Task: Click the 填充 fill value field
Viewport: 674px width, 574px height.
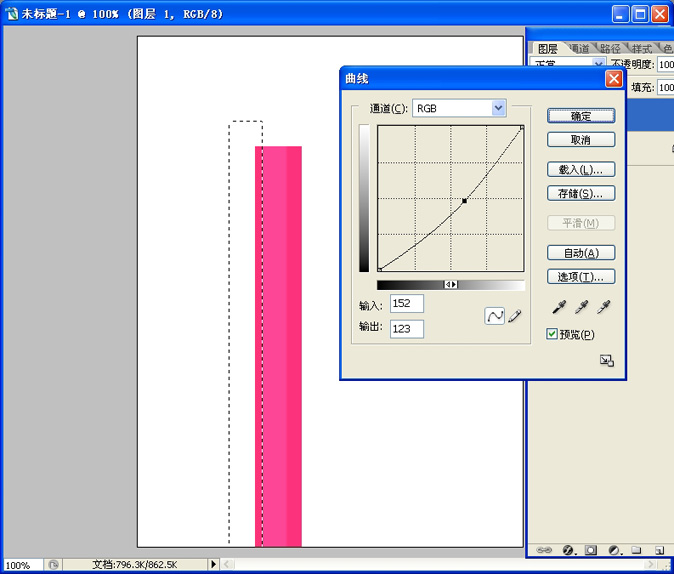Action: click(666, 87)
